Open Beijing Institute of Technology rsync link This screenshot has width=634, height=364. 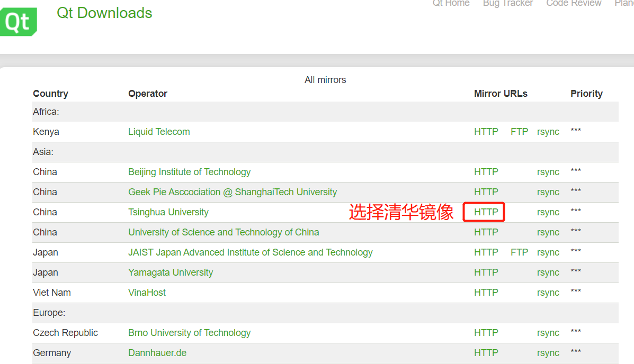pos(548,172)
